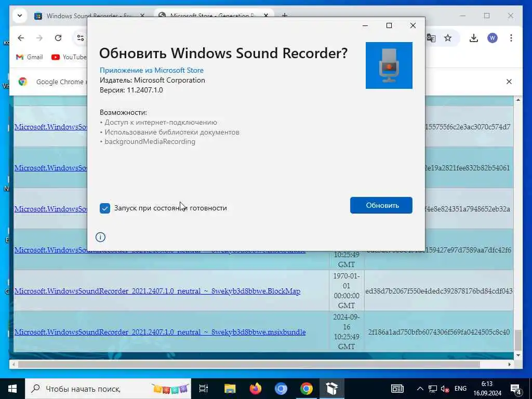Screen dimensions: 532x399
Task: Click the Обновить button in the installer
Action: coord(381,205)
